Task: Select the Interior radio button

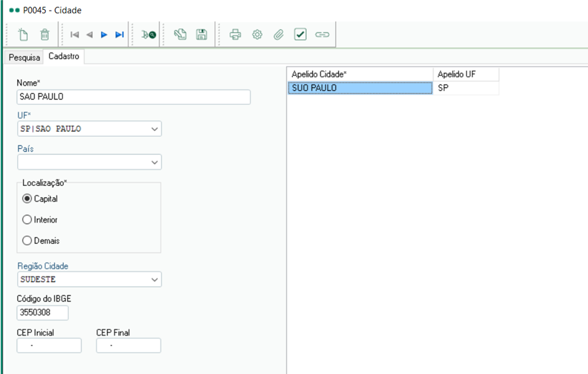Action: 27,219
